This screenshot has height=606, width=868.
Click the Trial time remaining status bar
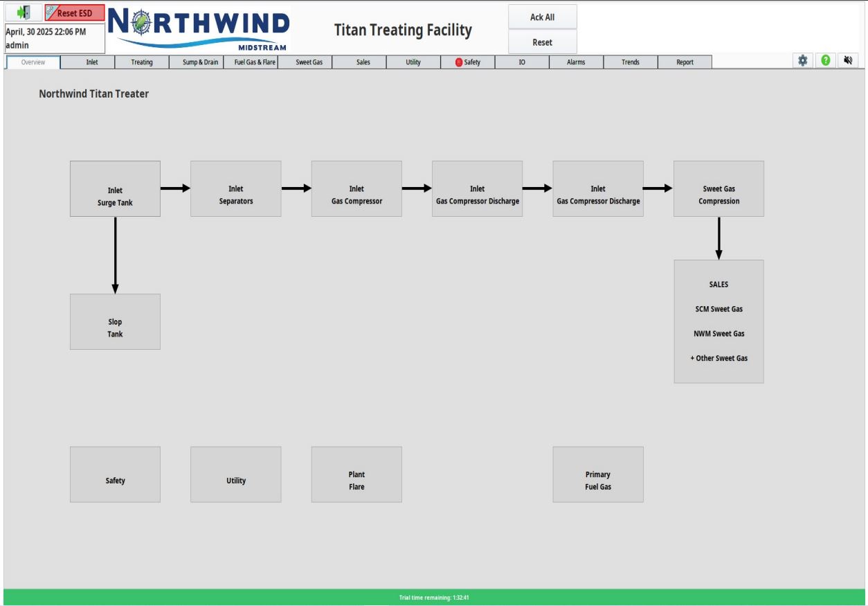point(434,598)
